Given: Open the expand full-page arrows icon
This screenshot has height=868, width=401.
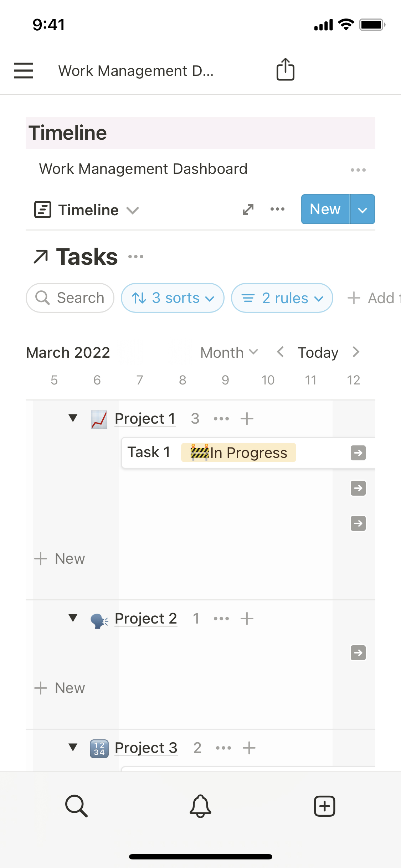Looking at the screenshot, I should (248, 210).
